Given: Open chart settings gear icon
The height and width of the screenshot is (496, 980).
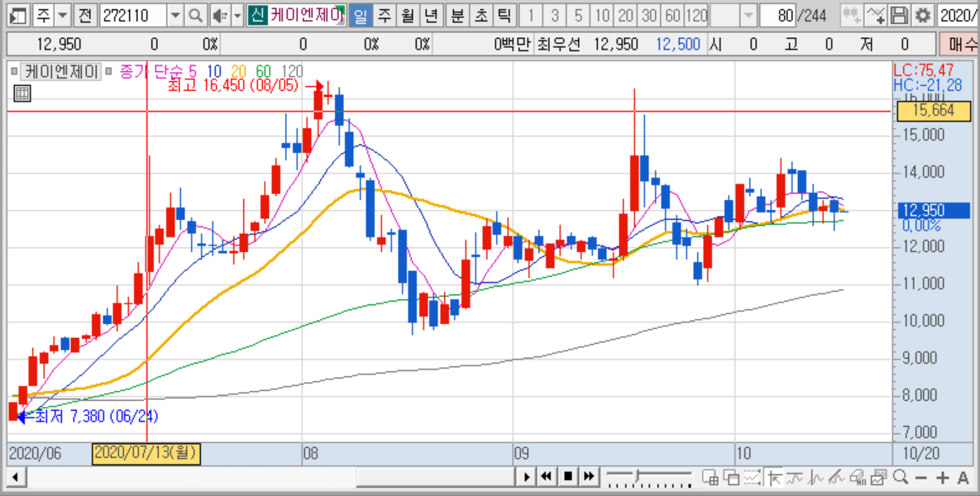Looking at the screenshot, I should pos(921,15).
